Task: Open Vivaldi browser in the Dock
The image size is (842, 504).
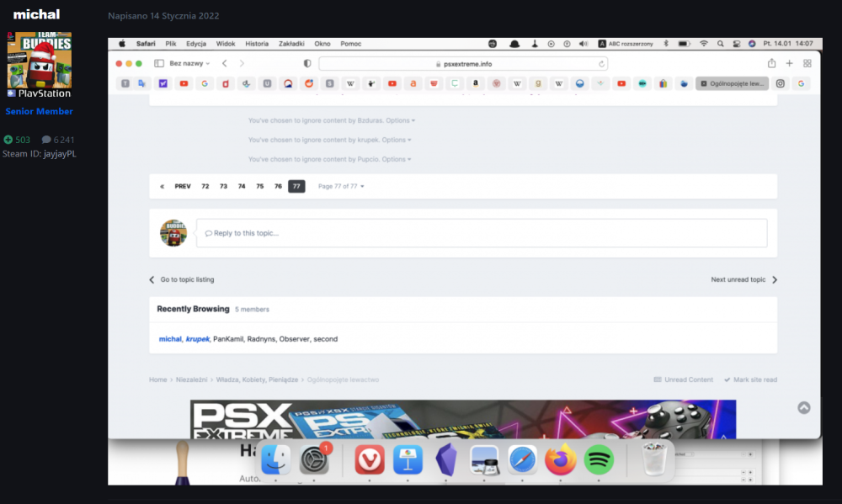Action: 370,460
